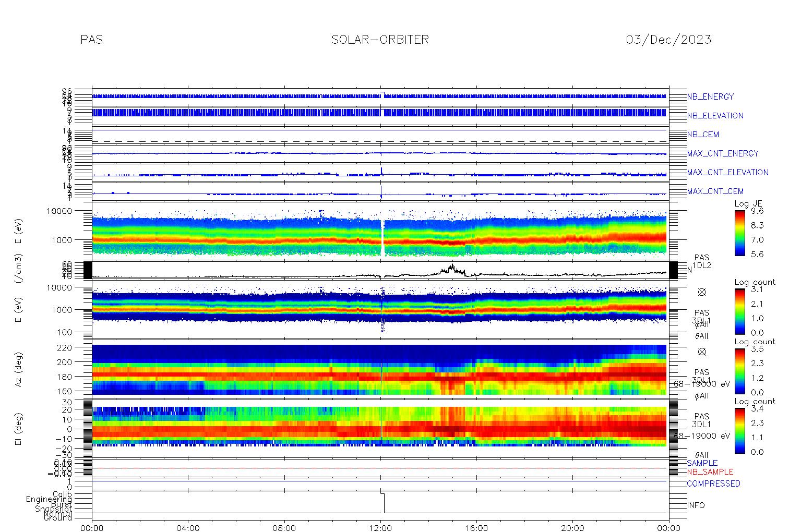Click the 3.1 Log count value
Image resolution: width=789 pixels, height=532 pixels.
click(x=757, y=289)
